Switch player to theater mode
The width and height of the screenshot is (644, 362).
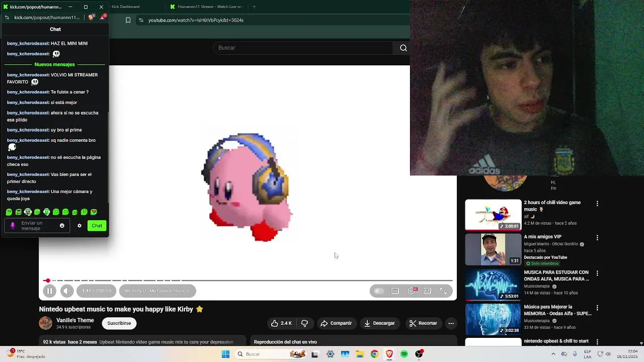[x=427, y=291]
